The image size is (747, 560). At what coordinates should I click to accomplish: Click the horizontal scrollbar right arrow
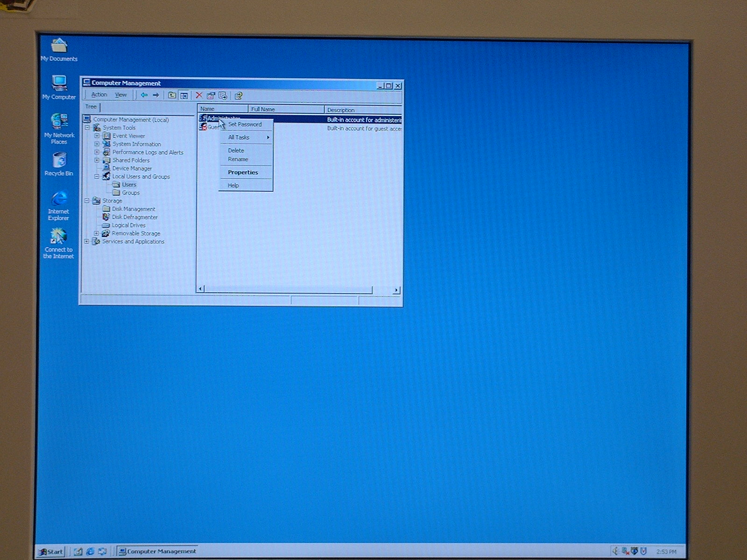point(396,290)
